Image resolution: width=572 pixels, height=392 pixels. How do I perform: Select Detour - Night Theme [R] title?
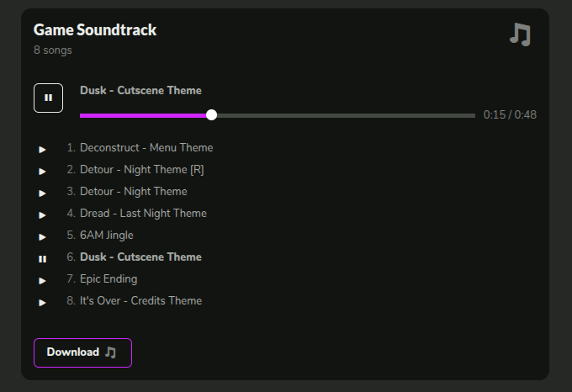click(142, 170)
